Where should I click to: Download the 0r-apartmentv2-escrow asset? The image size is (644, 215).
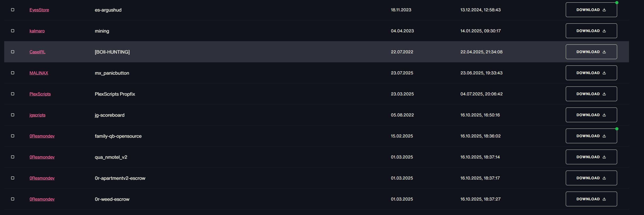tap(591, 178)
